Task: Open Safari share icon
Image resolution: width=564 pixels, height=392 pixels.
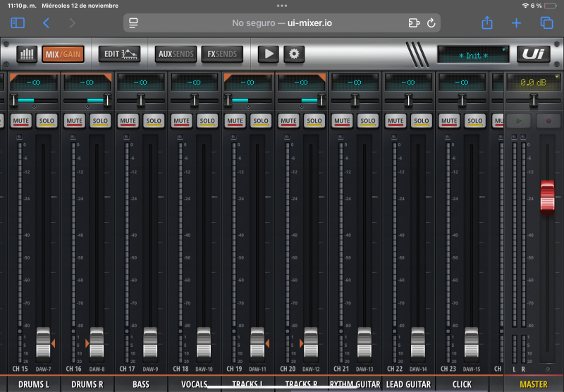Action: (486, 23)
